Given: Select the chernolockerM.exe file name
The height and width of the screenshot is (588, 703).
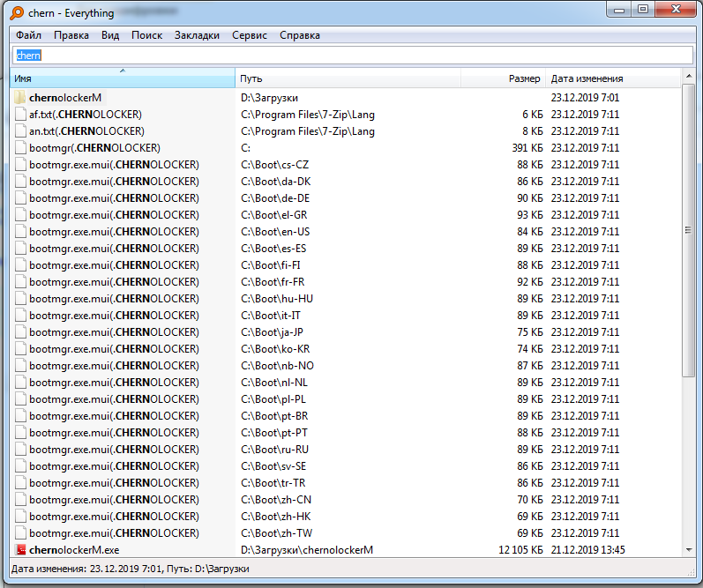Looking at the screenshot, I should tap(74, 549).
